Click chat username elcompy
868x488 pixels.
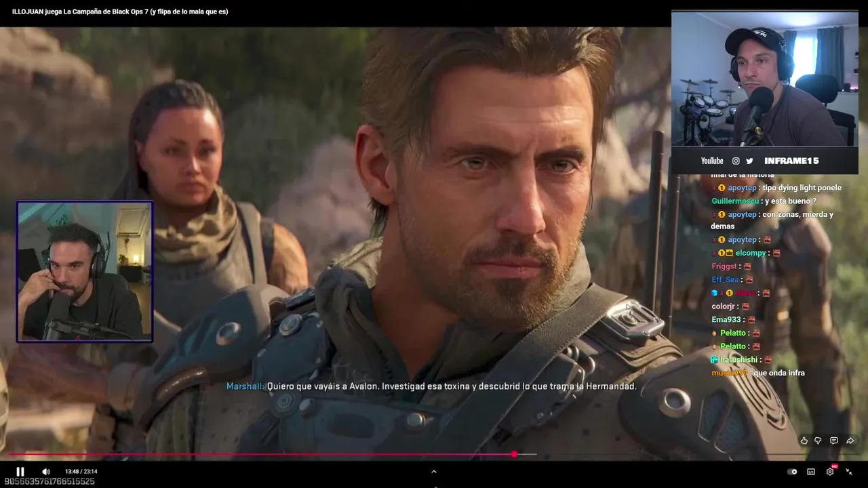tap(751, 253)
